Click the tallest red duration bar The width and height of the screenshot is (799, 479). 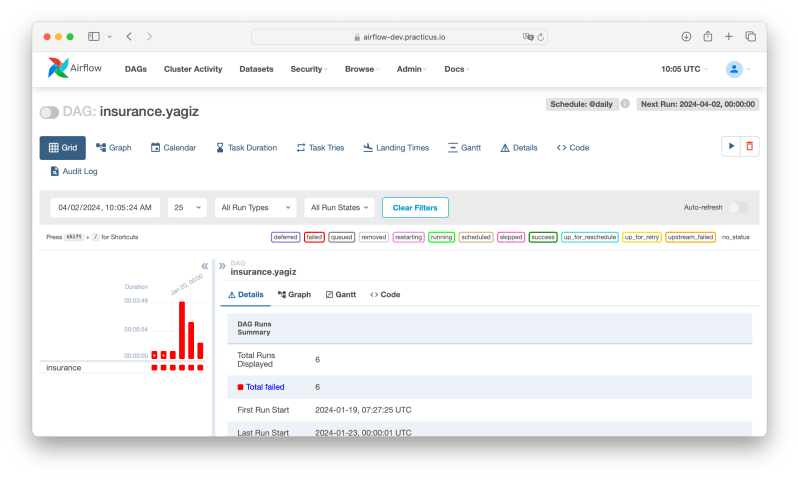182,330
